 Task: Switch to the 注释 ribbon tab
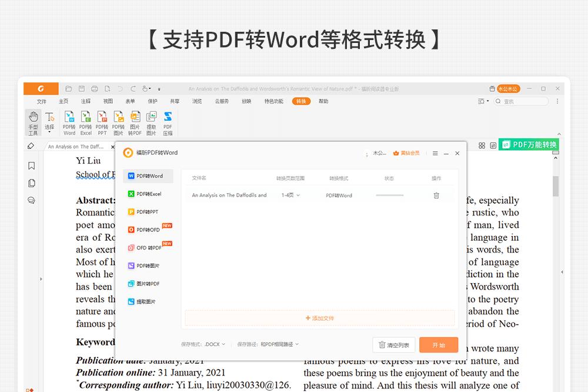(85, 101)
